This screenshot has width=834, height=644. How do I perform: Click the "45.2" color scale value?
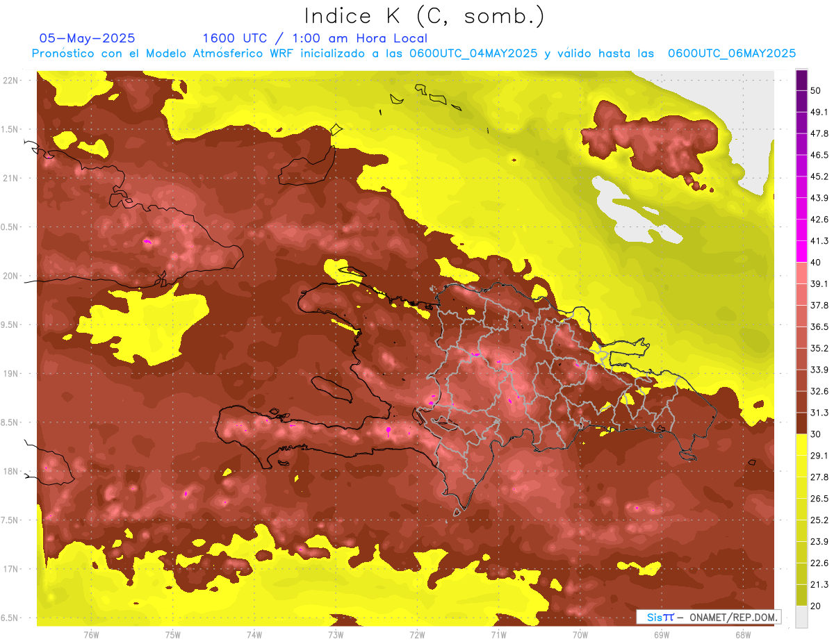(819, 176)
